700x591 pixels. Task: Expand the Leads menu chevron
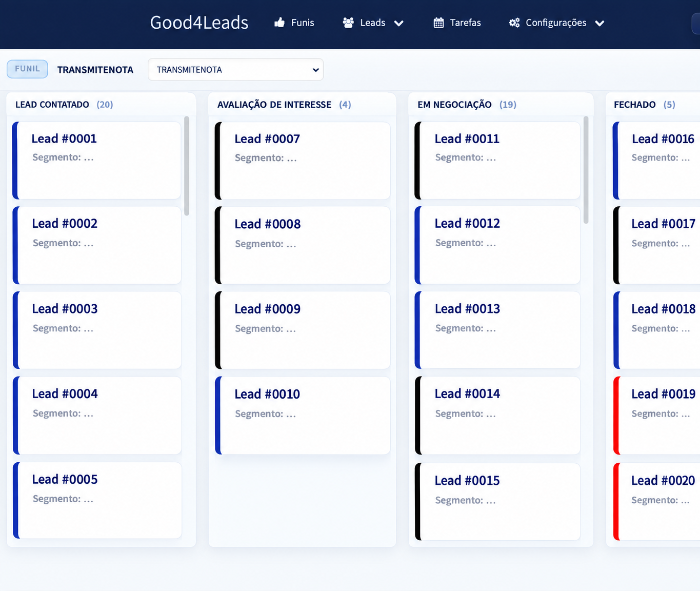pyautogui.click(x=399, y=23)
